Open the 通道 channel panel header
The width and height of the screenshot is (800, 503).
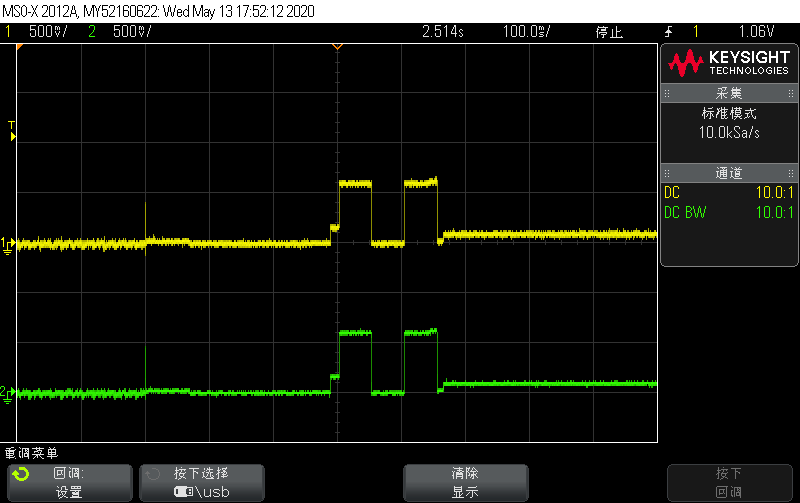(729, 173)
